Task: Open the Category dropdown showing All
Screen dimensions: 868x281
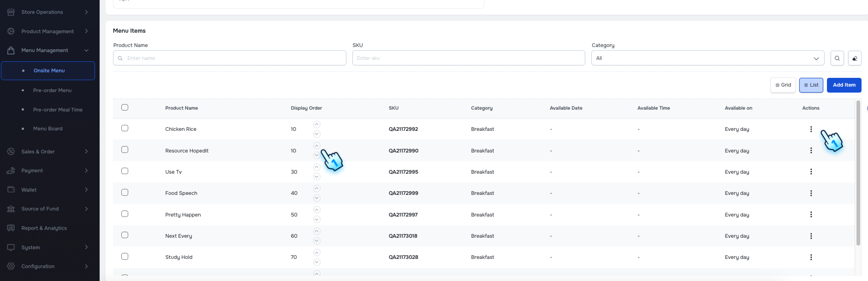Action: (707, 58)
